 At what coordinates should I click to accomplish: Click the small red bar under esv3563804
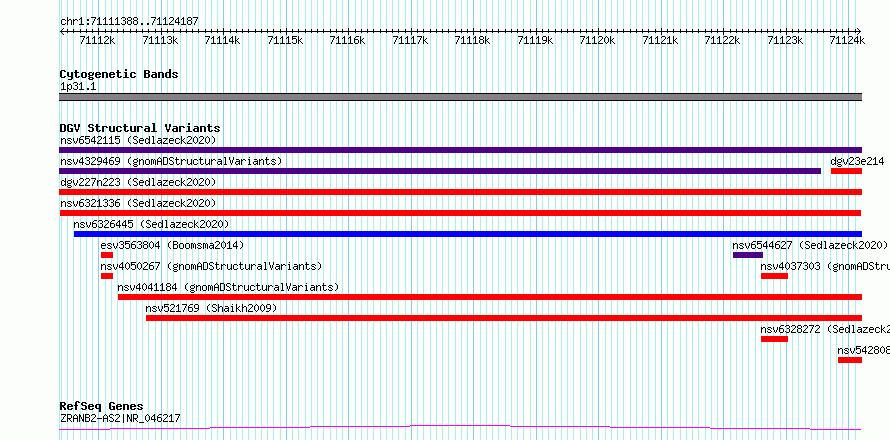pyautogui.click(x=107, y=255)
